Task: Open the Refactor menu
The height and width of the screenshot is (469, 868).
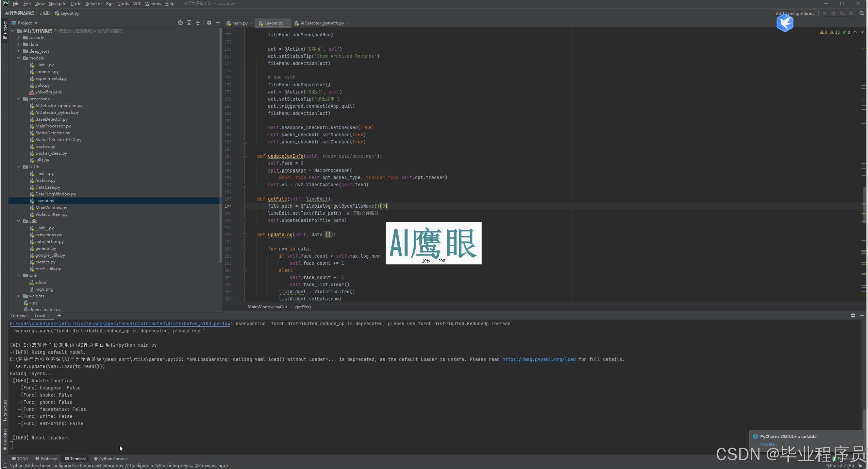Action: pyautogui.click(x=93, y=3)
